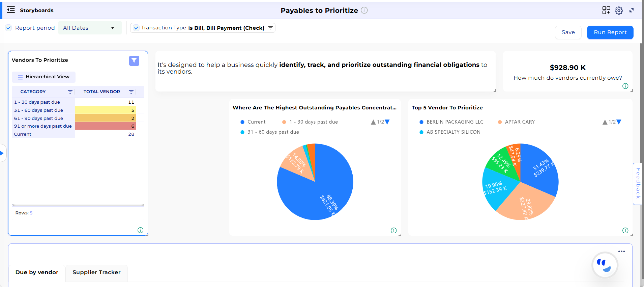Click the Save button
644x287 pixels.
click(568, 32)
